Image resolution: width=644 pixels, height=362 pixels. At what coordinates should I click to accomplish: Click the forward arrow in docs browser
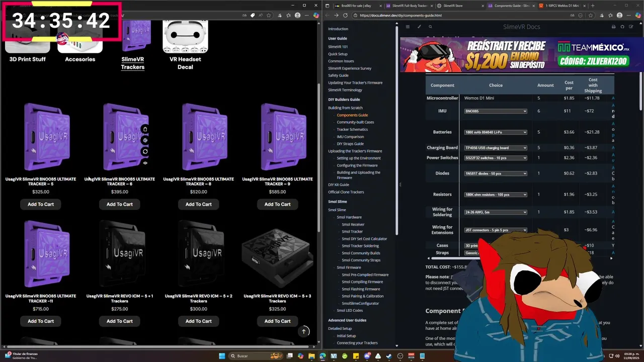click(x=336, y=15)
